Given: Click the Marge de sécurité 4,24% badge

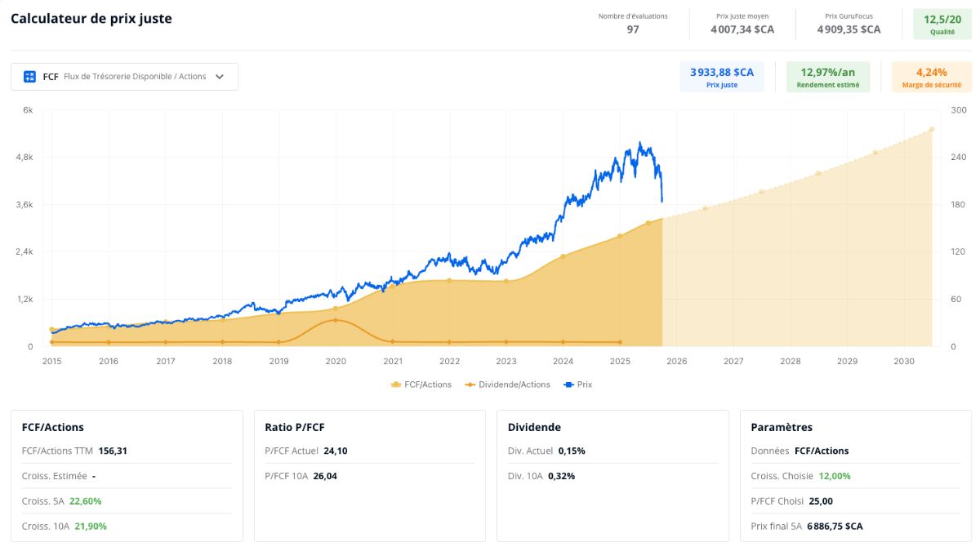Looking at the screenshot, I should coord(932,77).
